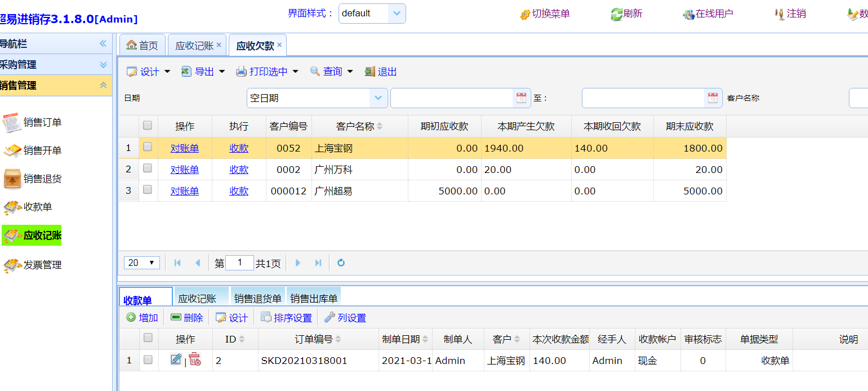
Task: Go to next page arrow
Action: [298, 263]
